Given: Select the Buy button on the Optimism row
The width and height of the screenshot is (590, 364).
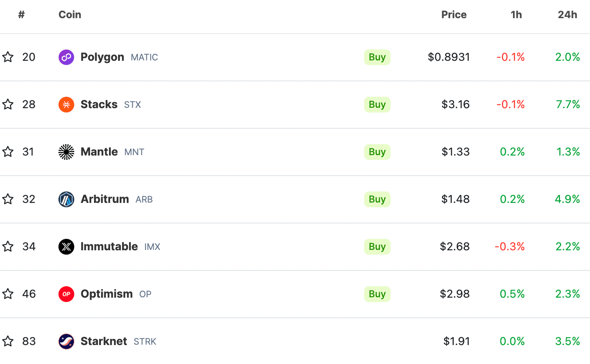Looking at the screenshot, I should [x=377, y=294].
